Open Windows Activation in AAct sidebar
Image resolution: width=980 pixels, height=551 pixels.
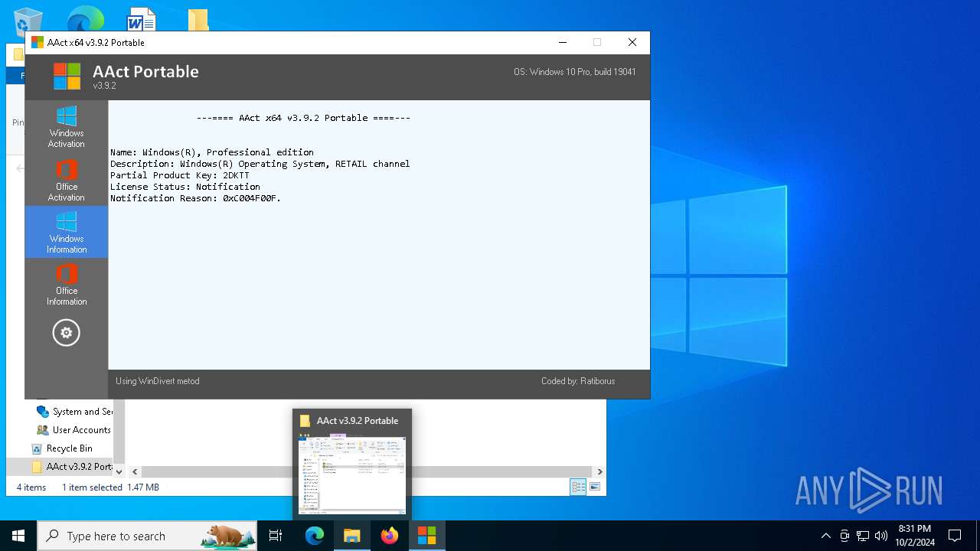point(67,127)
